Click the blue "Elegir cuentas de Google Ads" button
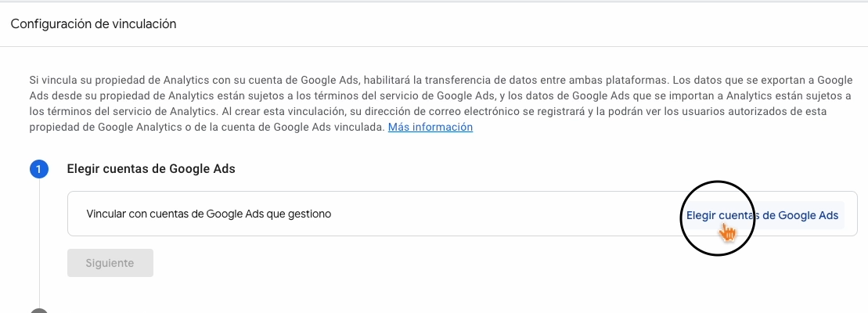868x313 pixels. [762, 215]
